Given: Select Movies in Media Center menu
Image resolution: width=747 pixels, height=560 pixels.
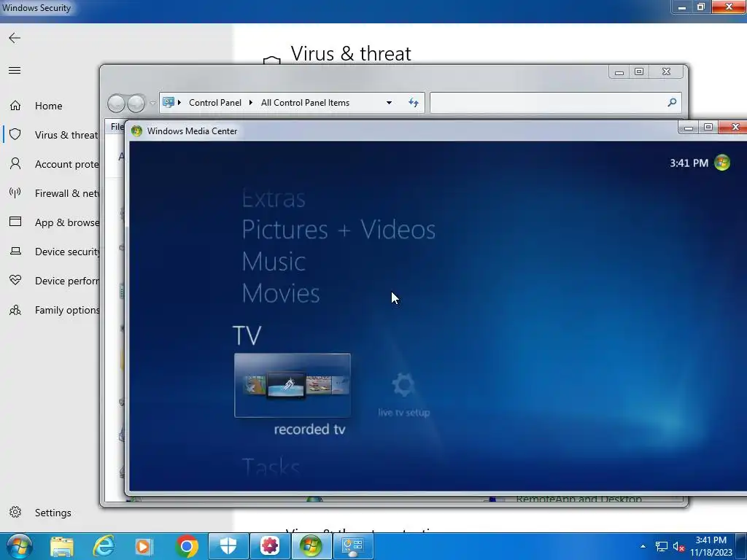Looking at the screenshot, I should (281, 293).
